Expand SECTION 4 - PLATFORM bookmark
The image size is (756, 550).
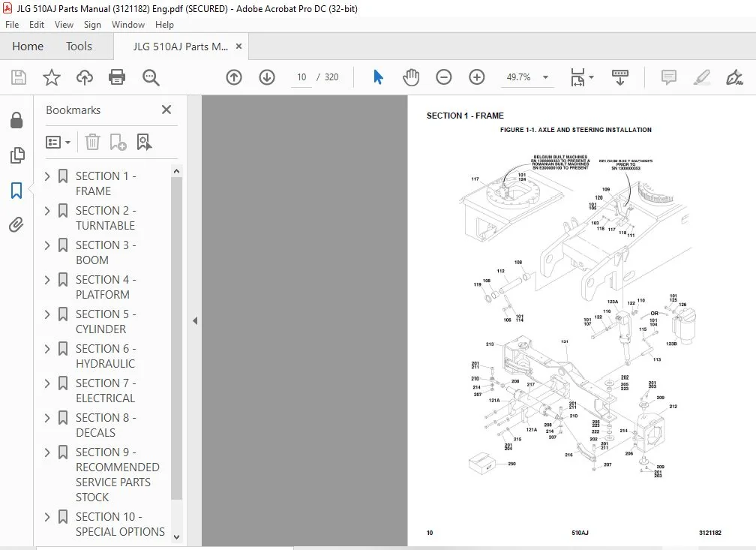coord(47,280)
